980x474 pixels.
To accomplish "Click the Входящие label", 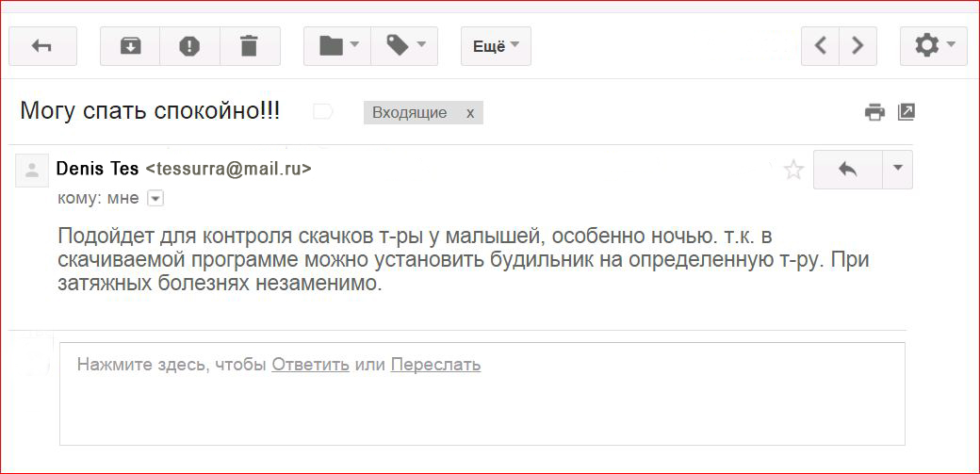I will [409, 113].
